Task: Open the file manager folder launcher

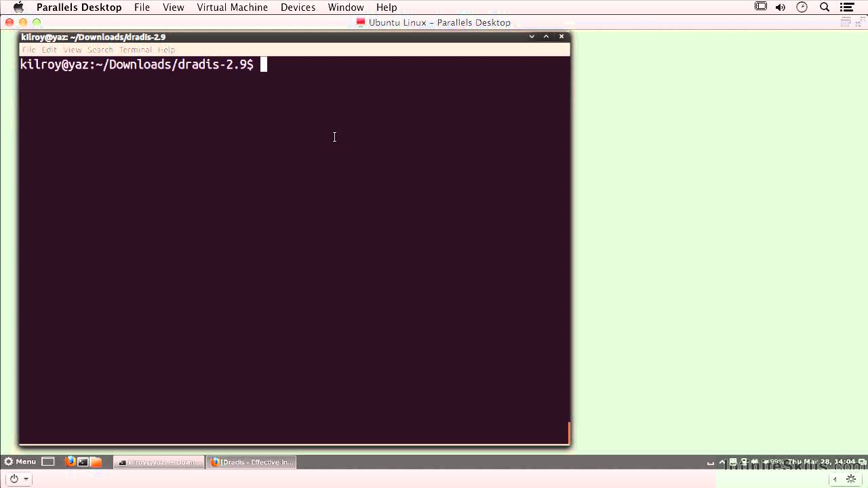Action: (x=96, y=462)
